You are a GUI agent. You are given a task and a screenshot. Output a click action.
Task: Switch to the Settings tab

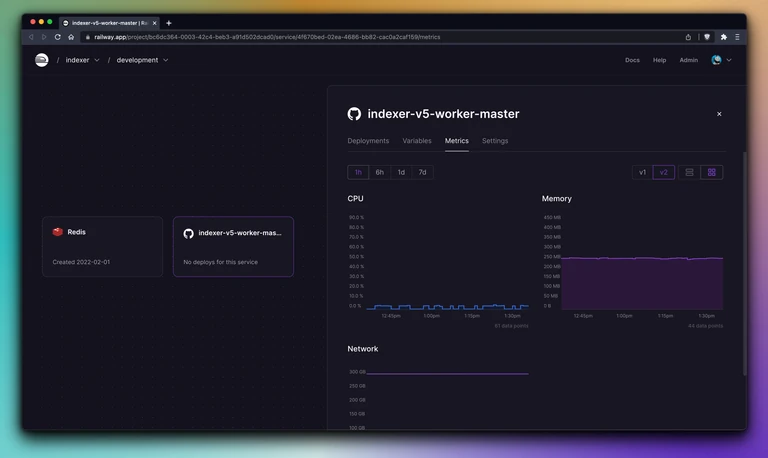click(495, 141)
